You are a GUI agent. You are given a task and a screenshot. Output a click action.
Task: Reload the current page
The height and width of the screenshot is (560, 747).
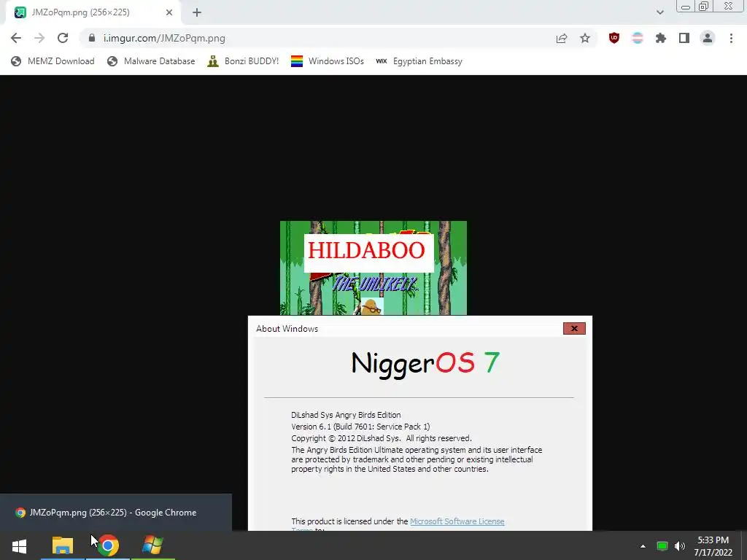[x=63, y=38]
